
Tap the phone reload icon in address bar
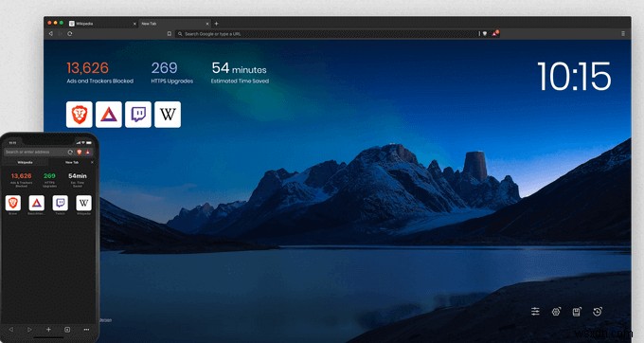(x=70, y=152)
